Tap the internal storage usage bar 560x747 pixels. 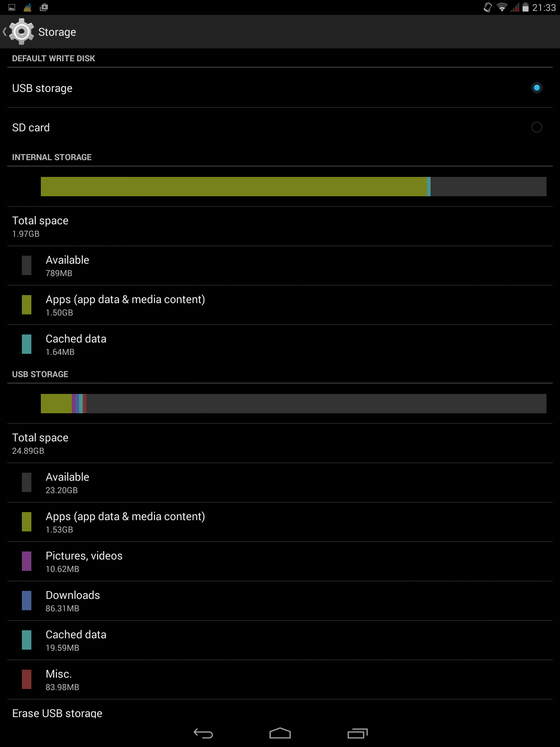pos(280,186)
